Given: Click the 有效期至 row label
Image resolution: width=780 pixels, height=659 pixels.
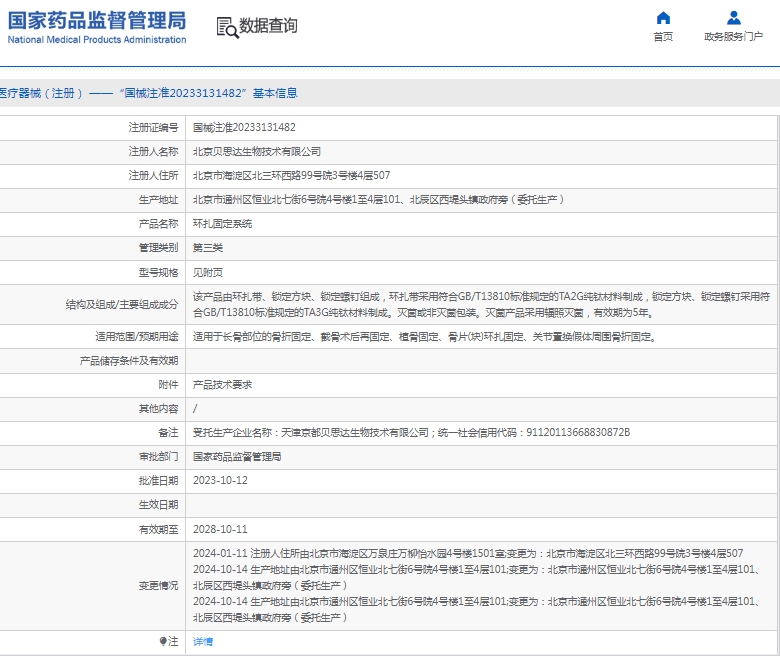Looking at the screenshot, I should point(158,529).
